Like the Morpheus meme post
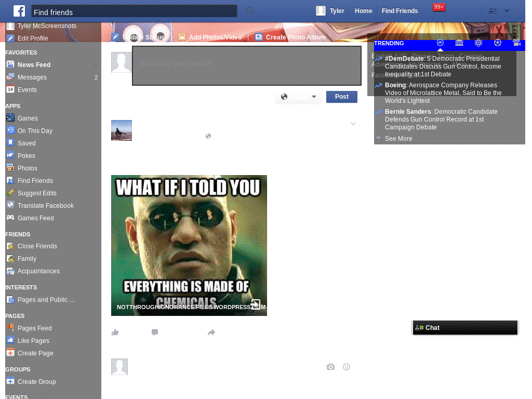This screenshot has height=399, width=532. pos(115,332)
